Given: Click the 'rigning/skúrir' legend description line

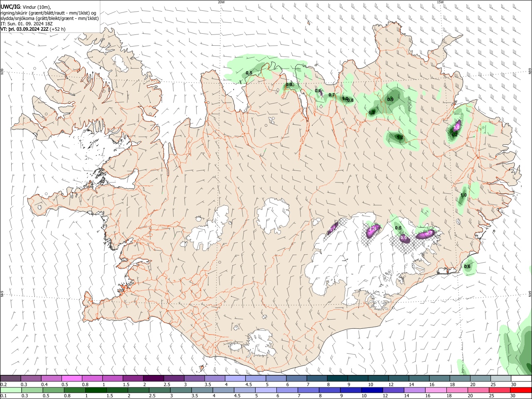Looking at the screenshot, I should (x=49, y=13).
